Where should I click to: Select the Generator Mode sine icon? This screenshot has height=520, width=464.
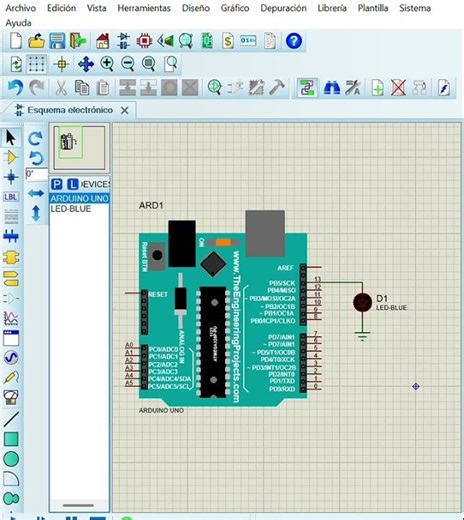coord(11,358)
